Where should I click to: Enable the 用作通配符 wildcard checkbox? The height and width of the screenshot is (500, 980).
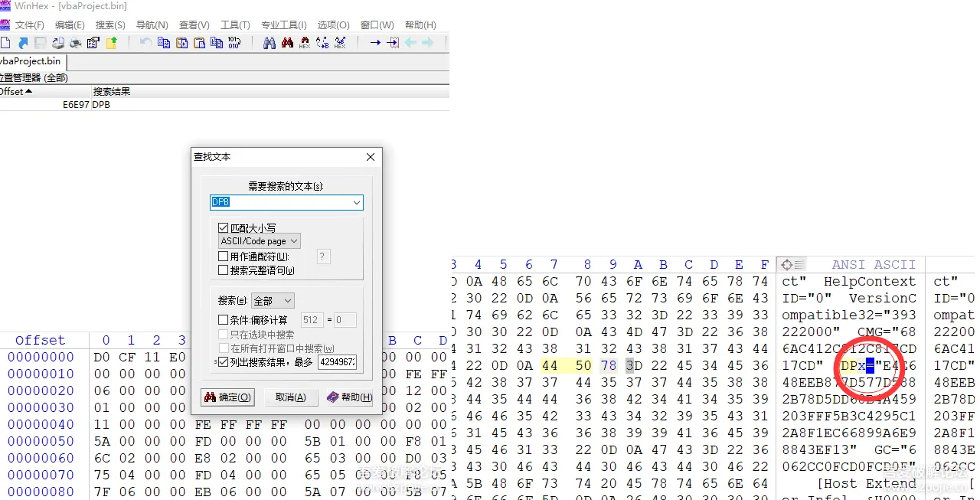tap(224, 257)
